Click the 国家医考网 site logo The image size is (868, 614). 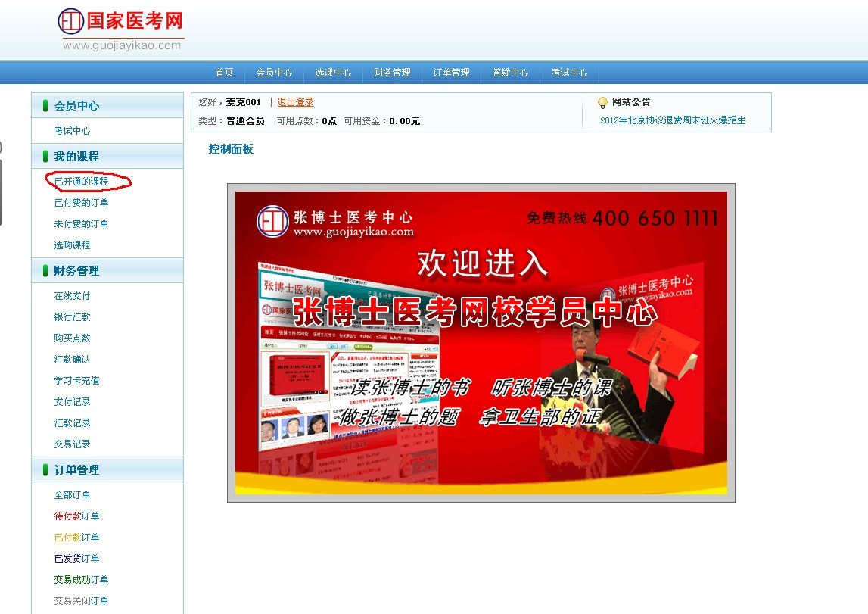point(120,30)
